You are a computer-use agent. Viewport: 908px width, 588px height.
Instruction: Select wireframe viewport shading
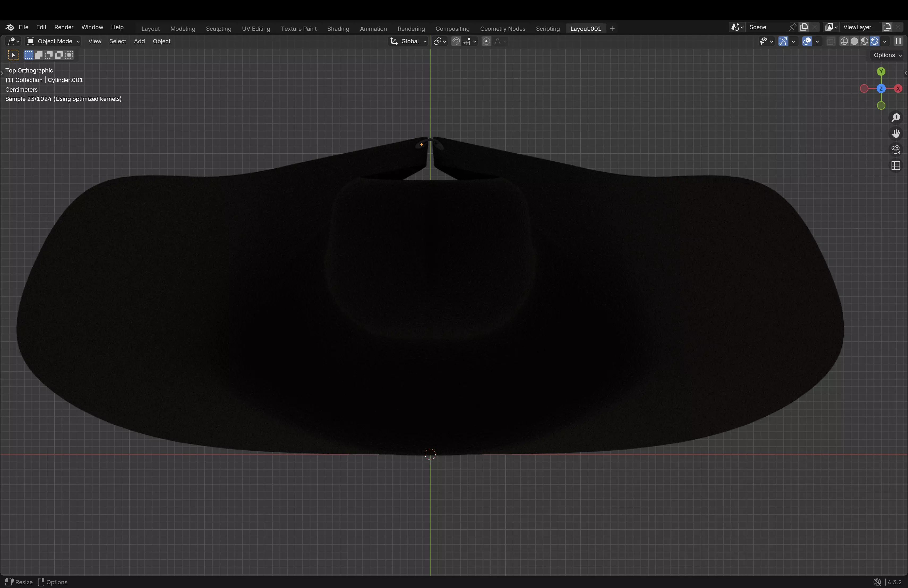tap(844, 41)
